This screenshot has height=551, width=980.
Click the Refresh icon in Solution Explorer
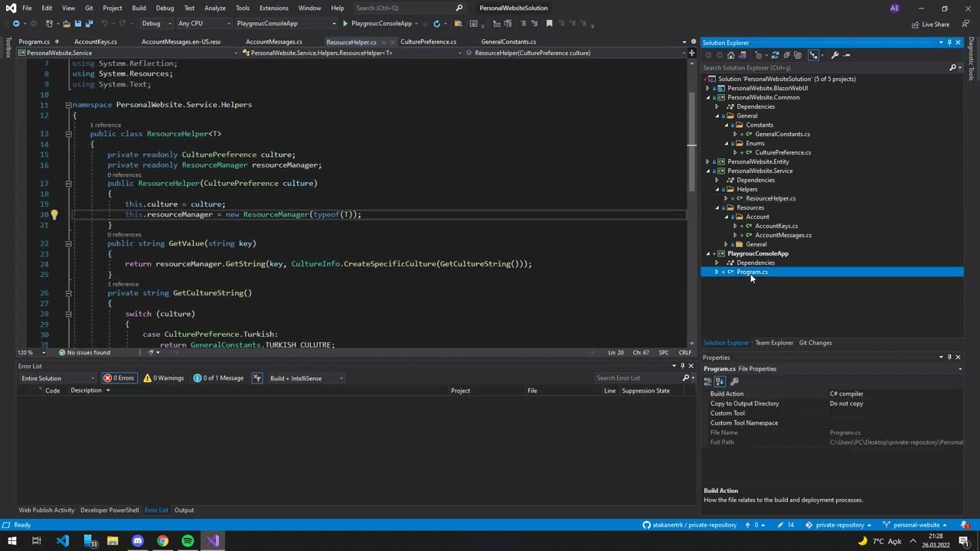(x=775, y=55)
